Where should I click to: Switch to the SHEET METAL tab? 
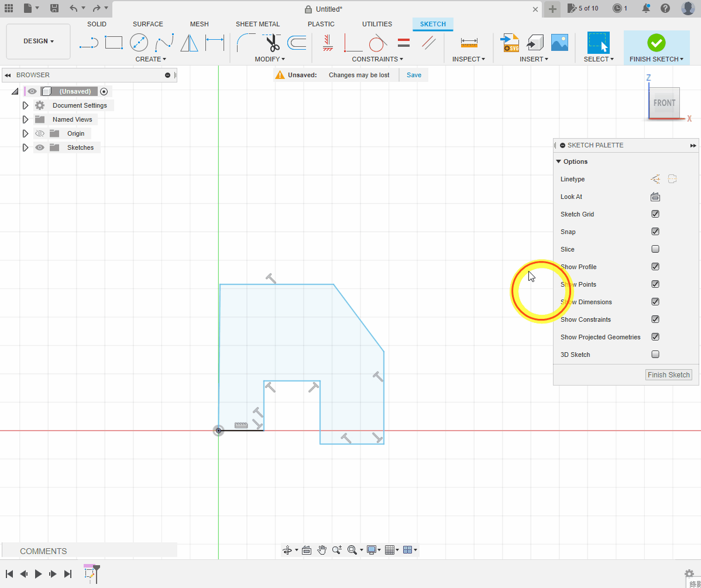257,24
